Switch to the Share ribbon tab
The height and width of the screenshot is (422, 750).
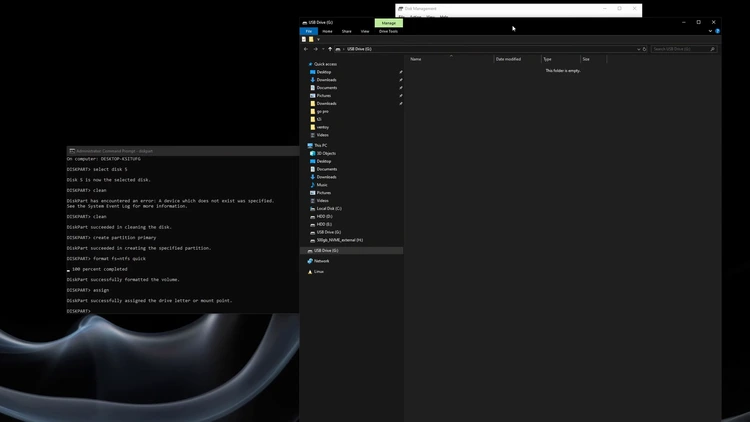click(346, 31)
